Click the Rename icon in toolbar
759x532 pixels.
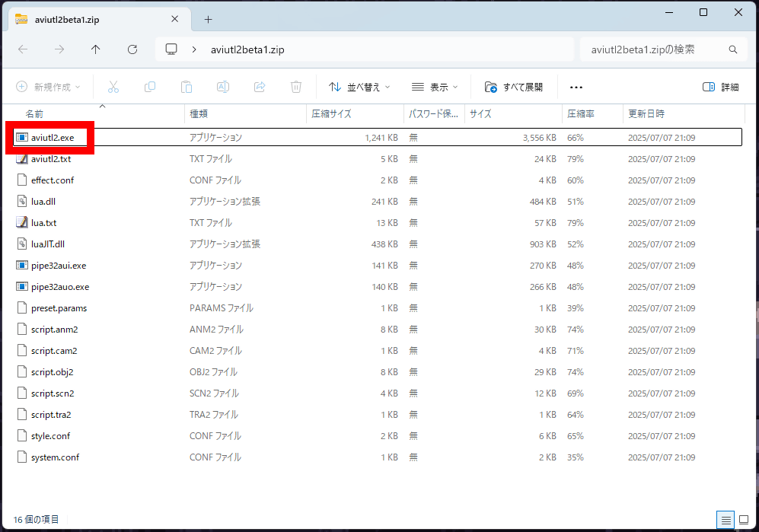click(223, 87)
